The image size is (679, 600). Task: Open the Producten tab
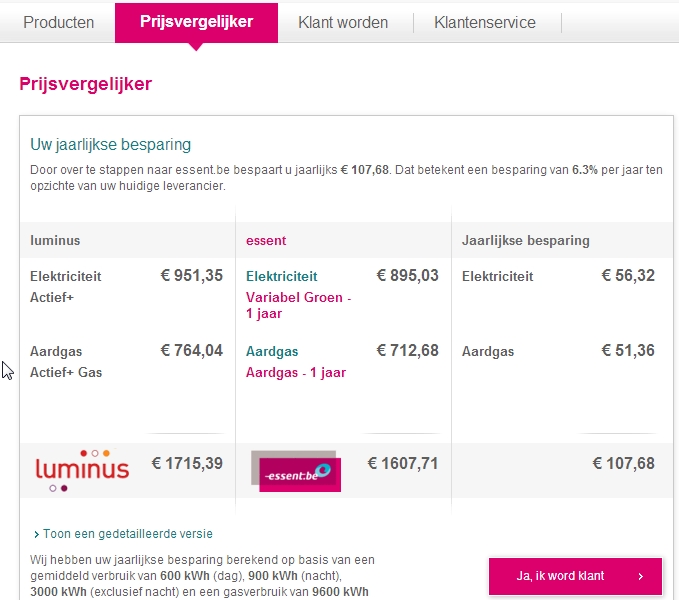58,23
